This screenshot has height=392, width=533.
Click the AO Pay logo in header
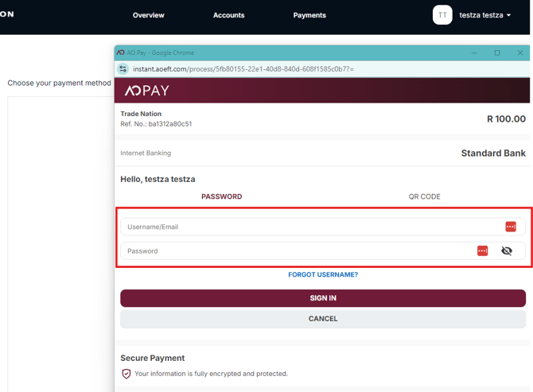pos(146,91)
